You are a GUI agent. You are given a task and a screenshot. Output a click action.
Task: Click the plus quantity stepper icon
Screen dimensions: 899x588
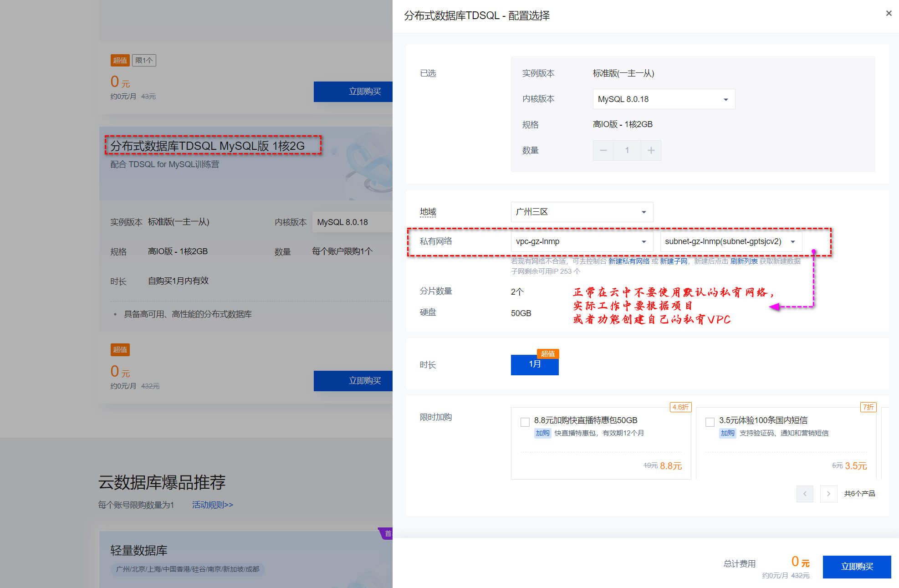651,150
